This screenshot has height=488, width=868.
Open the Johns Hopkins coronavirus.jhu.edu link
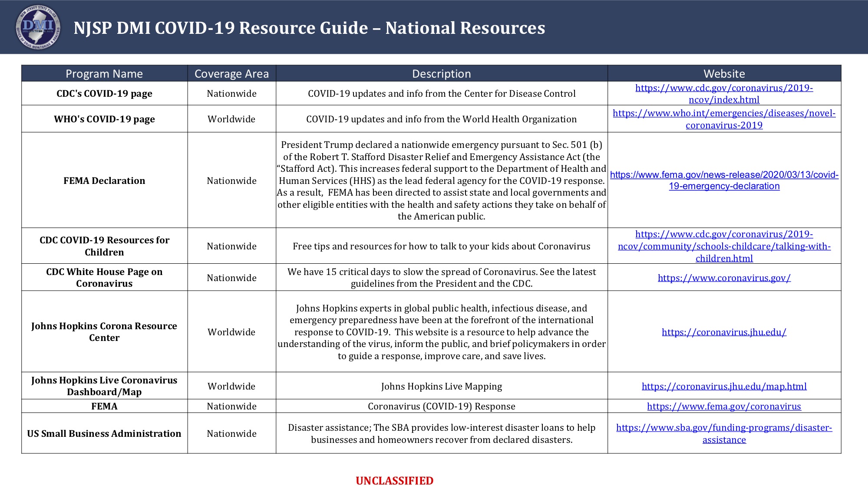[724, 332]
